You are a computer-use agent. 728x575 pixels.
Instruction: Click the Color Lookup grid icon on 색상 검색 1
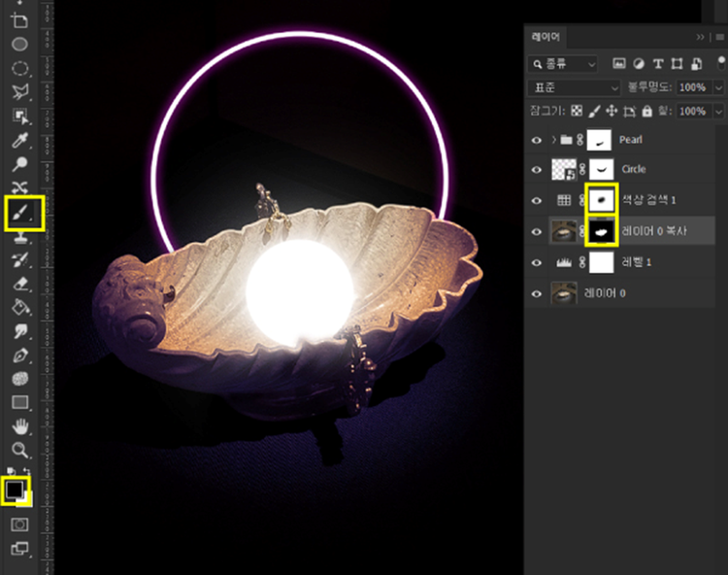(x=564, y=200)
